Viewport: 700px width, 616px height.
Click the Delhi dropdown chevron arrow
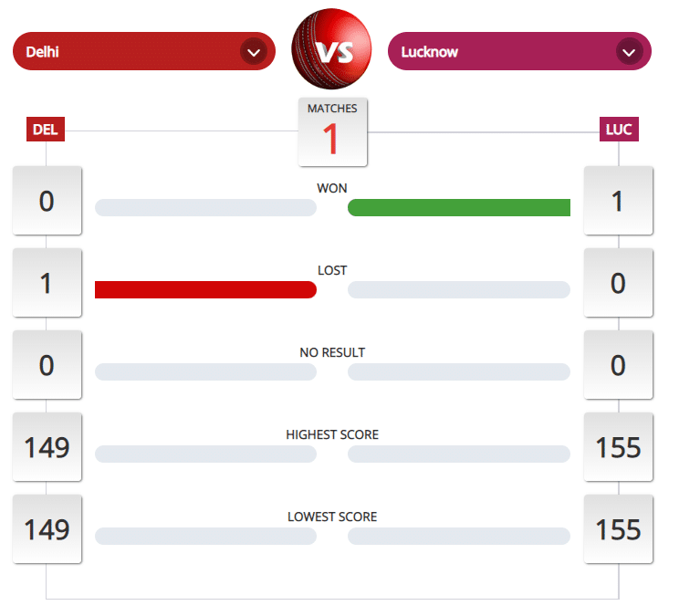[x=254, y=52]
